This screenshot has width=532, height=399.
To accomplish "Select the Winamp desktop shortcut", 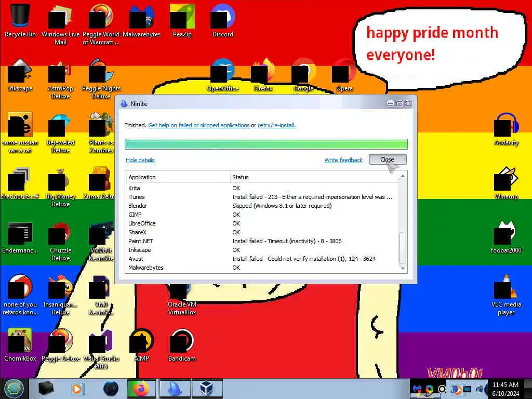I will point(506,183).
